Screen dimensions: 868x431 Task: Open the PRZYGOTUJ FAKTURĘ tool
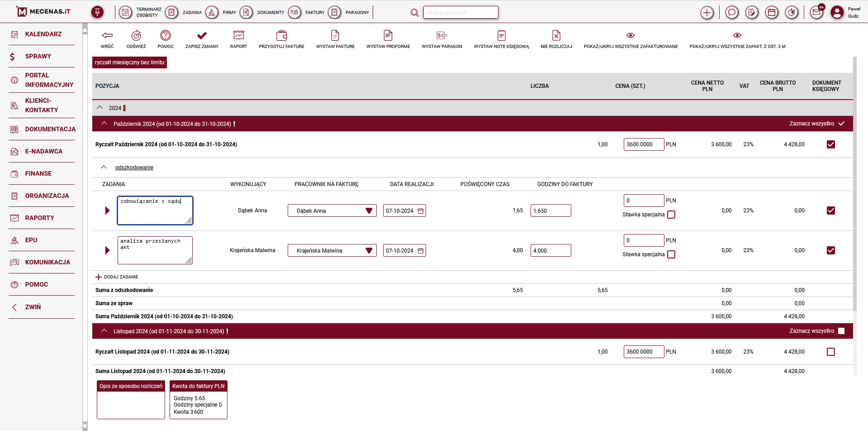(281, 35)
